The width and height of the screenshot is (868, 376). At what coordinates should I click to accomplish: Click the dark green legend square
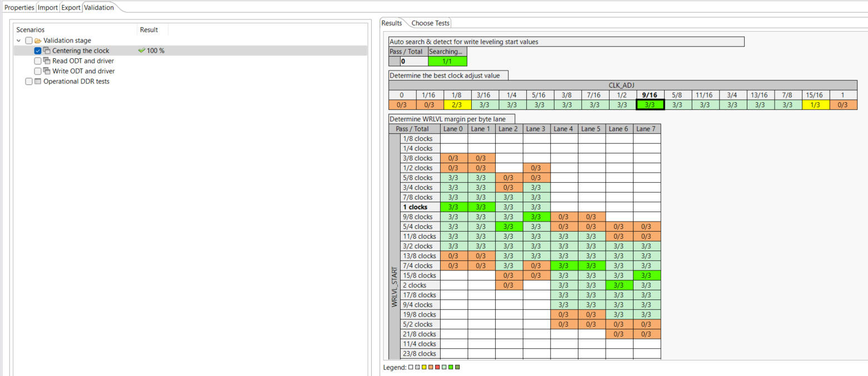457,367
